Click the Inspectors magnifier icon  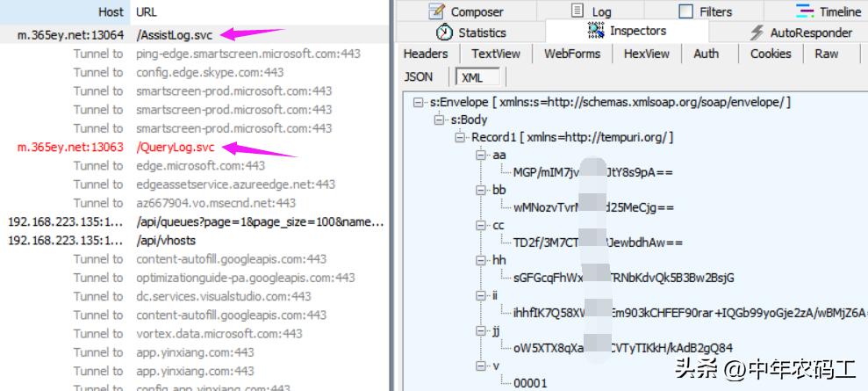click(x=596, y=31)
